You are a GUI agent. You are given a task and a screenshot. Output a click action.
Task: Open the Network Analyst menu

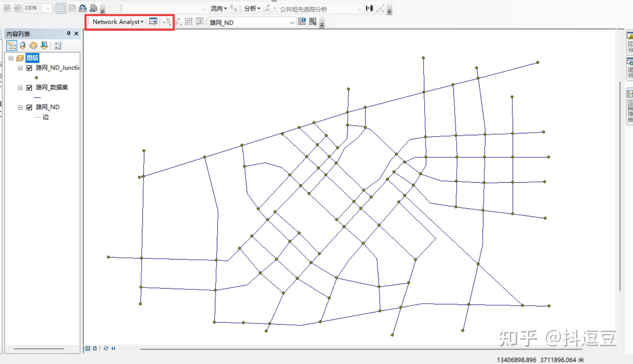[118, 22]
